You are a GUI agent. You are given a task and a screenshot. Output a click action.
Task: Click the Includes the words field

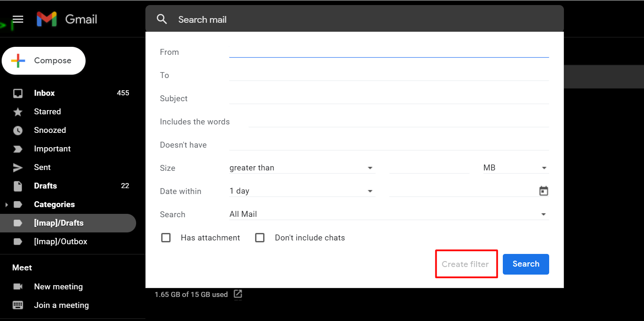click(399, 121)
